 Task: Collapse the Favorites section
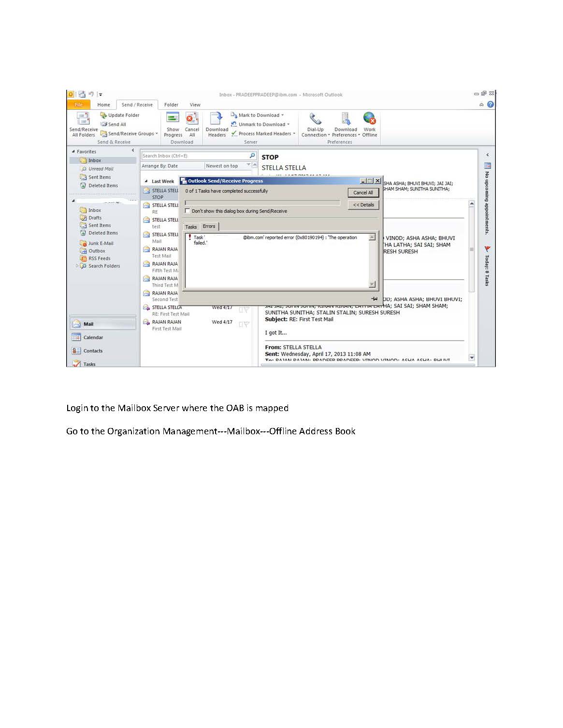(73, 152)
